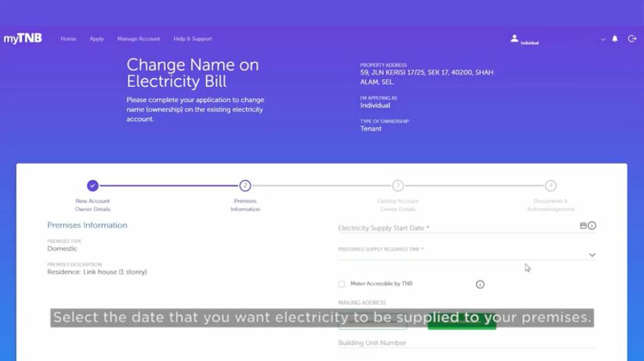
Task: Click the logout icon
Action: tap(632, 39)
